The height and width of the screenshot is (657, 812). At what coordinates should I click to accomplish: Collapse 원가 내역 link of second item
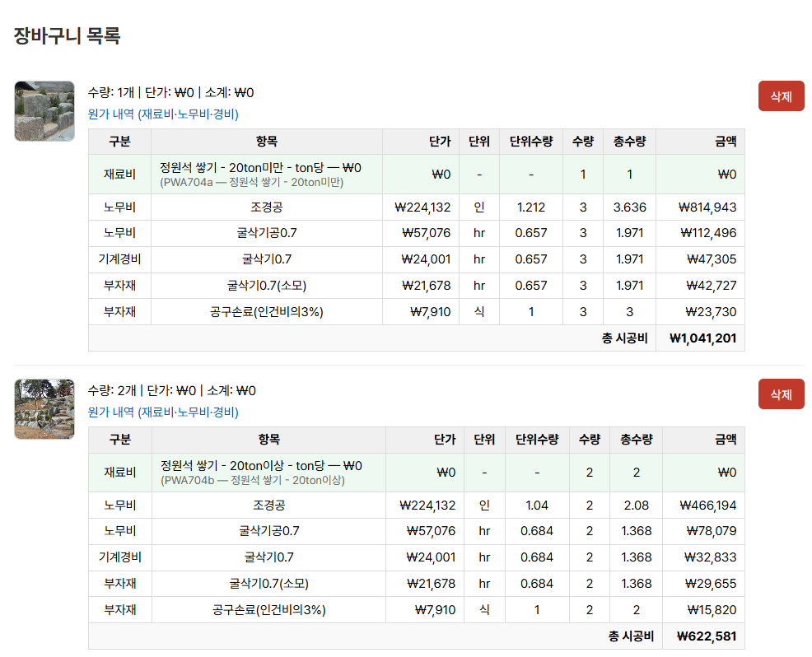pyautogui.click(x=163, y=412)
